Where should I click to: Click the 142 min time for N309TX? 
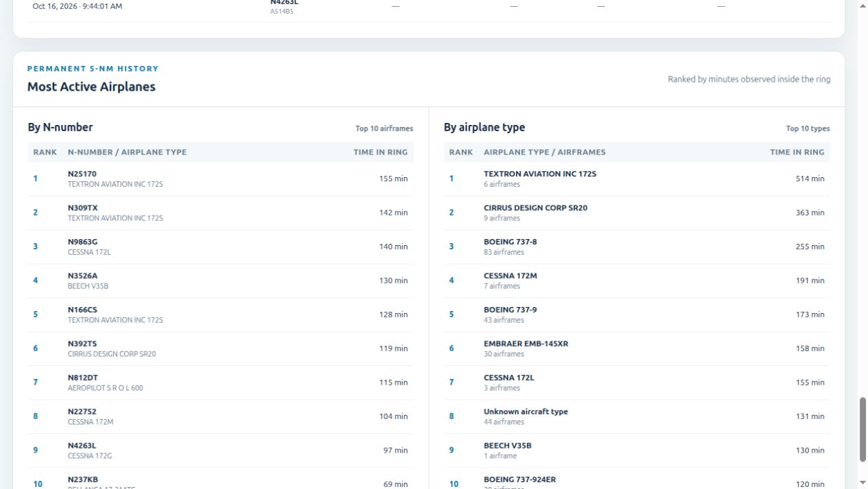pos(393,213)
